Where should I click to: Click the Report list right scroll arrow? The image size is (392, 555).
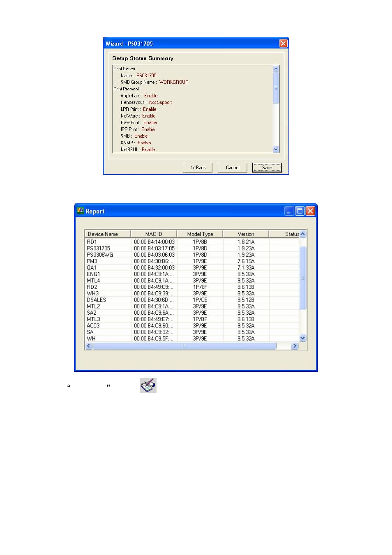coord(295,346)
